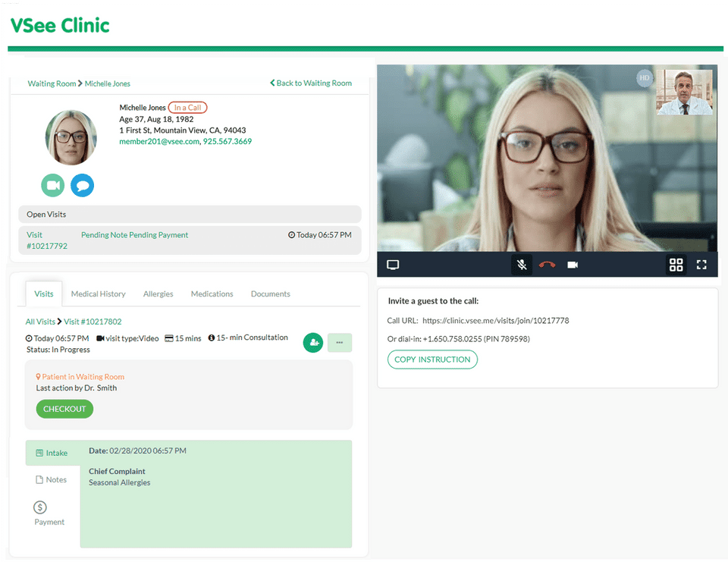Open the Notes side tab
The height and width of the screenshot is (562, 728).
coord(52,480)
